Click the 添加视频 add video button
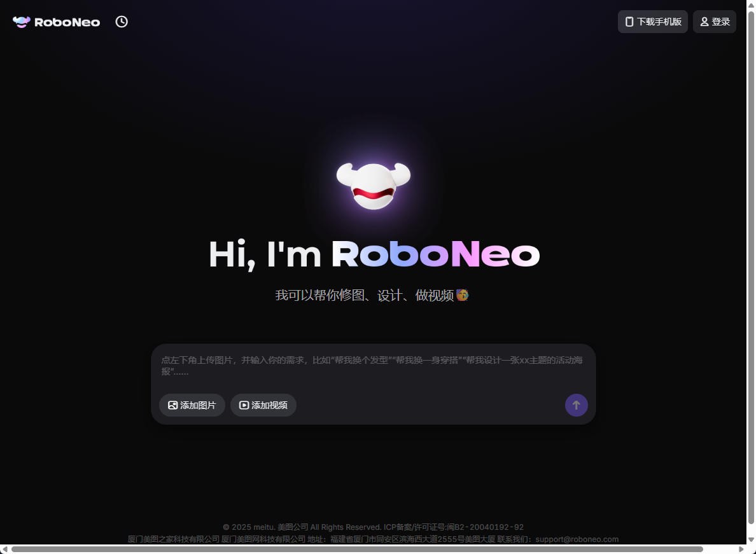Image resolution: width=756 pixels, height=554 pixels. click(x=263, y=405)
